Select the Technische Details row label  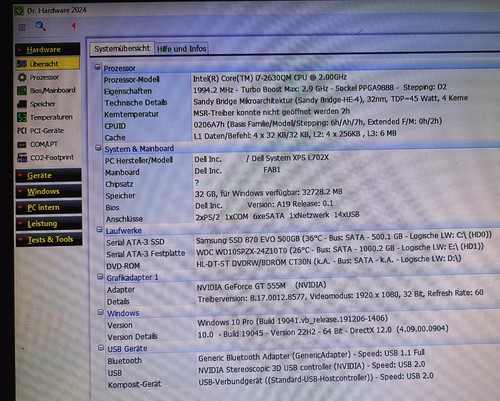coord(136,103)
